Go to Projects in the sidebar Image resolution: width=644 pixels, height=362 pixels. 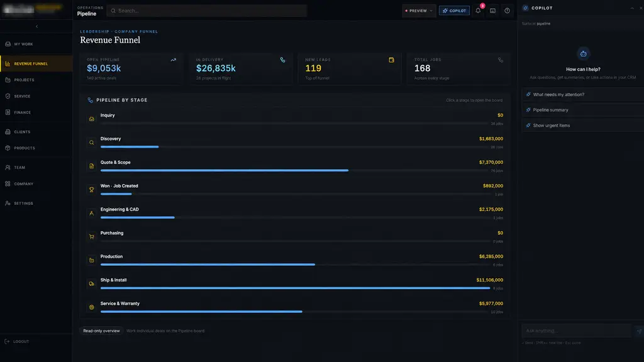pos(36,80)
